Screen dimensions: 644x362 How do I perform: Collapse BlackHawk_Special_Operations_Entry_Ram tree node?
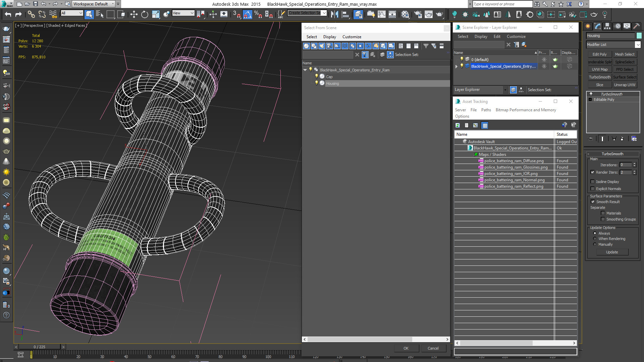click(x=305, y=70)
